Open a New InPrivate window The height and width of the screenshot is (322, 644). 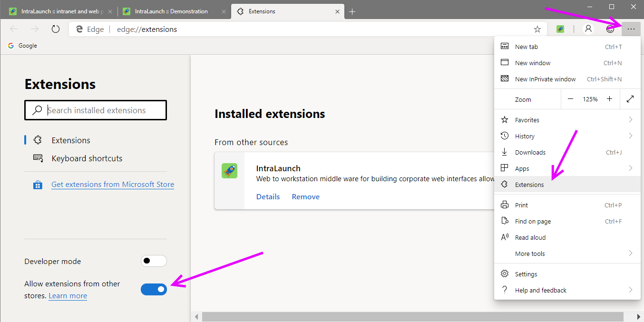pos(567,79)
